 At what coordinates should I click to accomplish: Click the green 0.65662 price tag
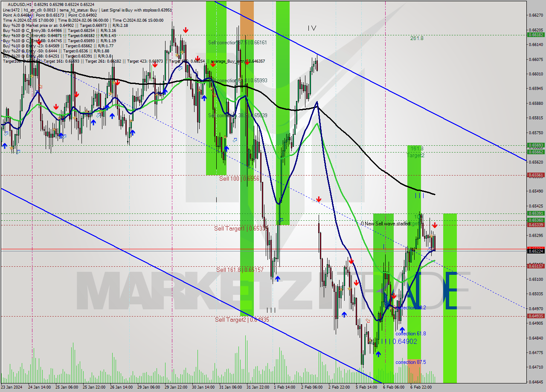(536, 152)
